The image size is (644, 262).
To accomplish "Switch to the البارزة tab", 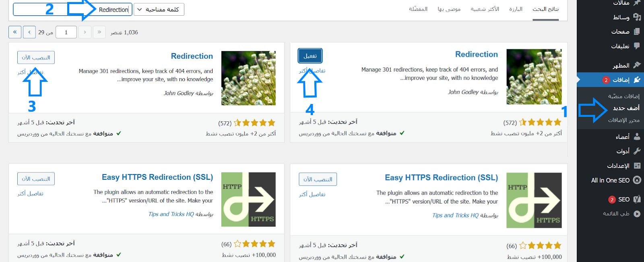I will click(x=516, y=9).
